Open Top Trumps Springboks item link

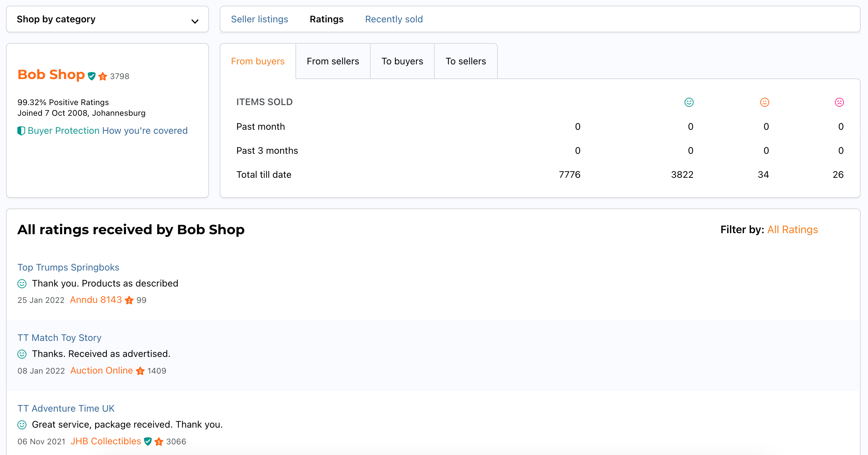[68, 268]
